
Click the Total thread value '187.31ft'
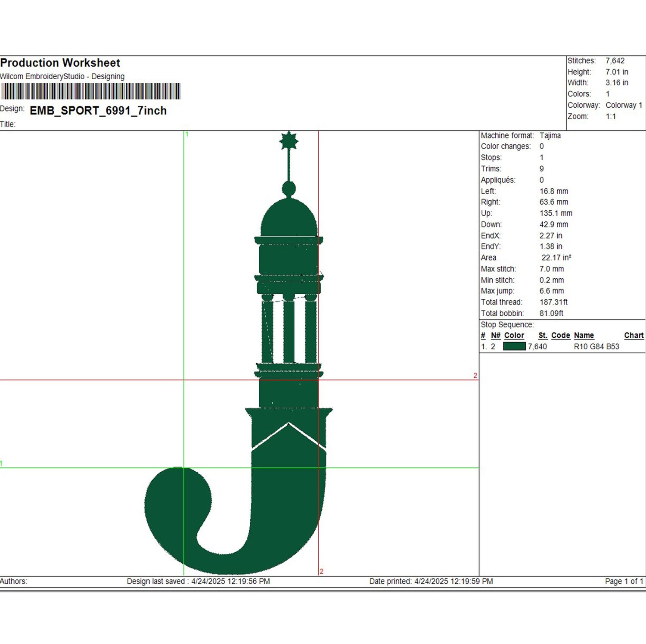[x=553, y=302]
